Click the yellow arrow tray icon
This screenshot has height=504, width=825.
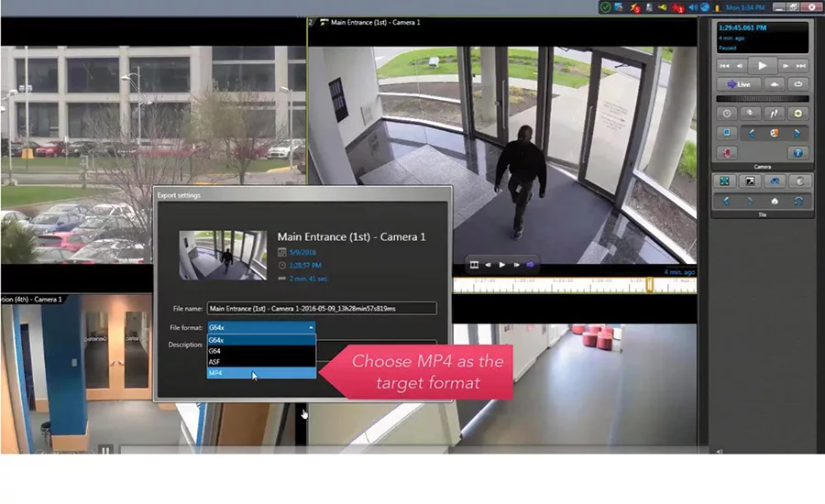[x=663, y=7]
